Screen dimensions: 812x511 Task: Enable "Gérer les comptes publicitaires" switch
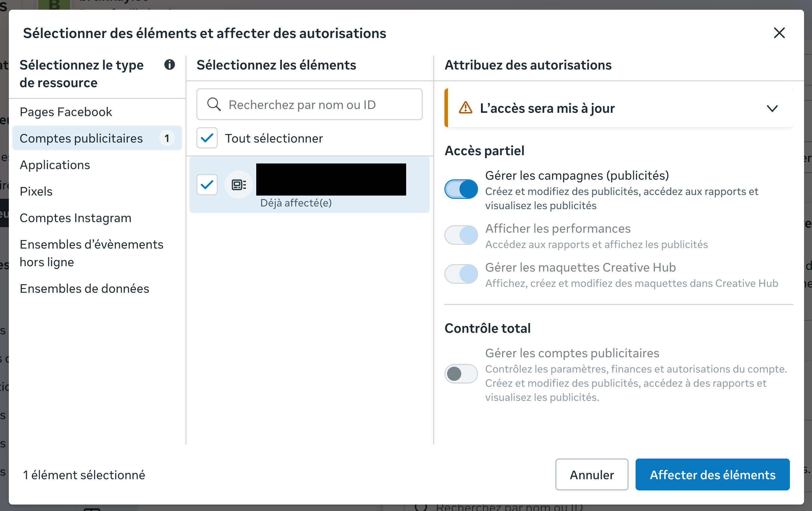(x=461, y=374)
